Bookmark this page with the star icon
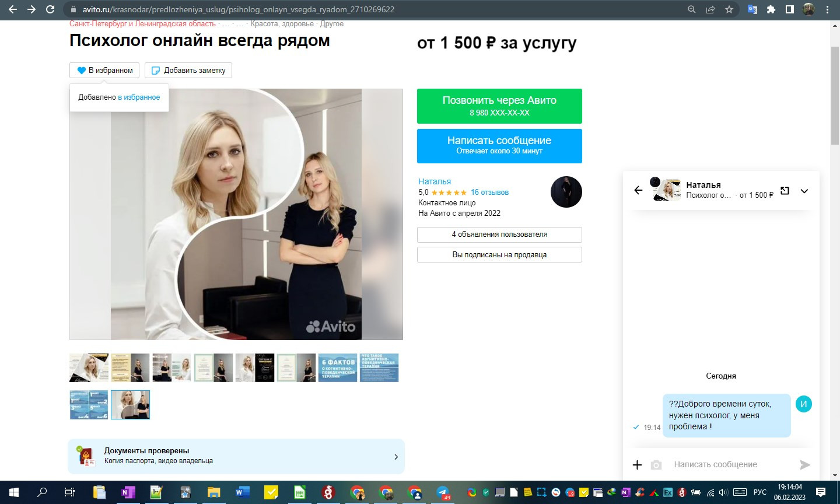 tap(729, 9)
